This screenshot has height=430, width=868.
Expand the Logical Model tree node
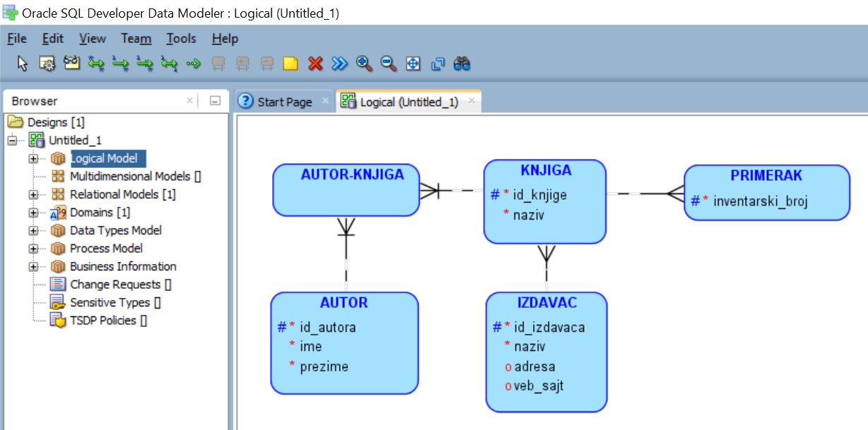[x=33, y=158]
